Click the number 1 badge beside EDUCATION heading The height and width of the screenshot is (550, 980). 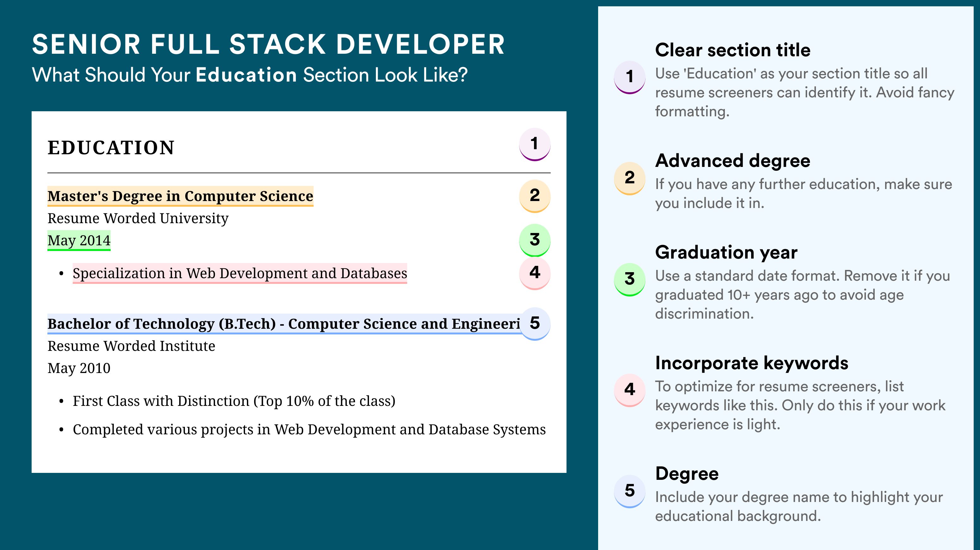click(x=535, y=144)
